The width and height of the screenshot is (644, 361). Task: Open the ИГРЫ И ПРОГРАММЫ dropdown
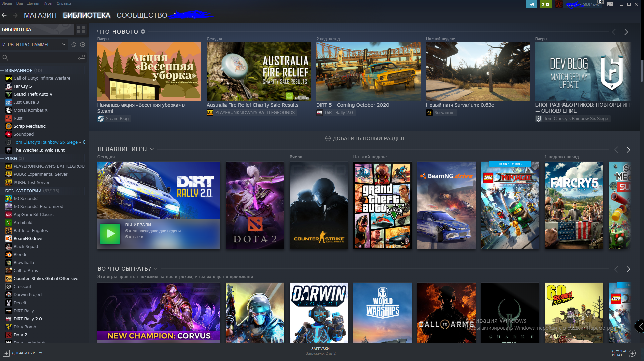[34, 45]
